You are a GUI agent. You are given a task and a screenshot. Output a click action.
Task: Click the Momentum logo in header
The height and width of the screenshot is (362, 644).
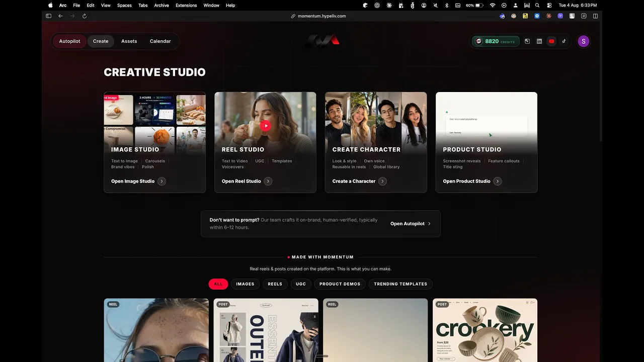tap(322, 41)
